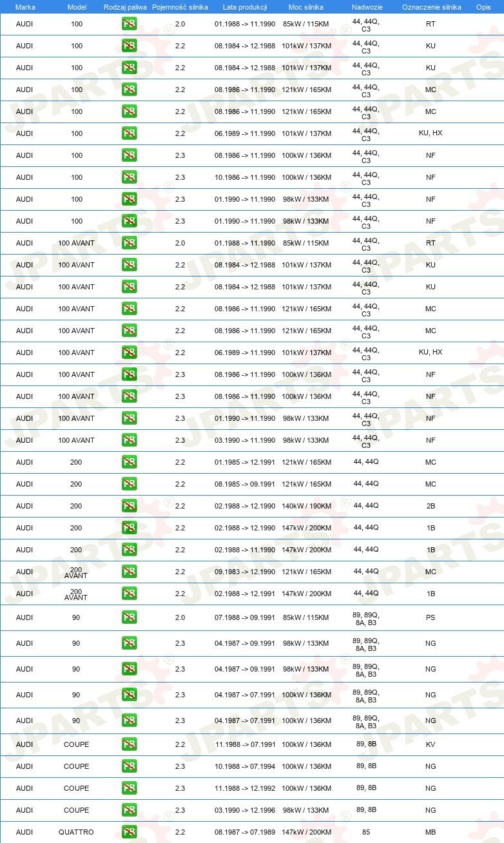
Task: Click fuel icon in Audi 200 1B row ending 12.1990
Action: pos(129,528)
